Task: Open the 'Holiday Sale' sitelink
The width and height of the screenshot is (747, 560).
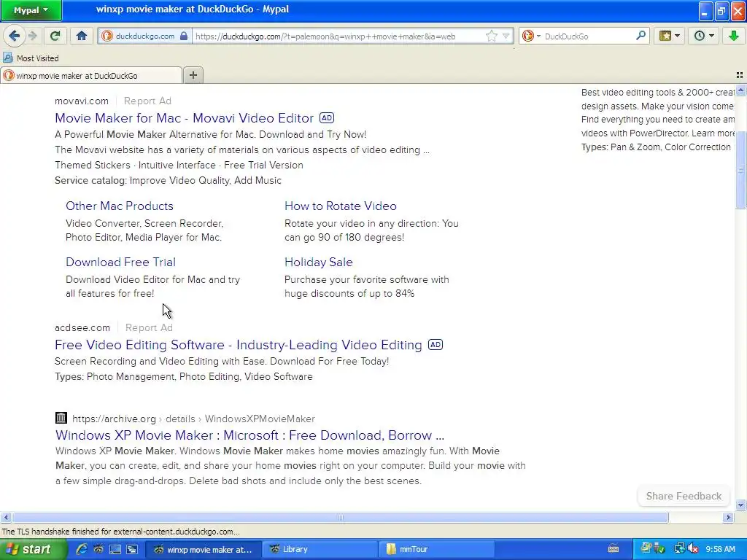Action: 319,262
